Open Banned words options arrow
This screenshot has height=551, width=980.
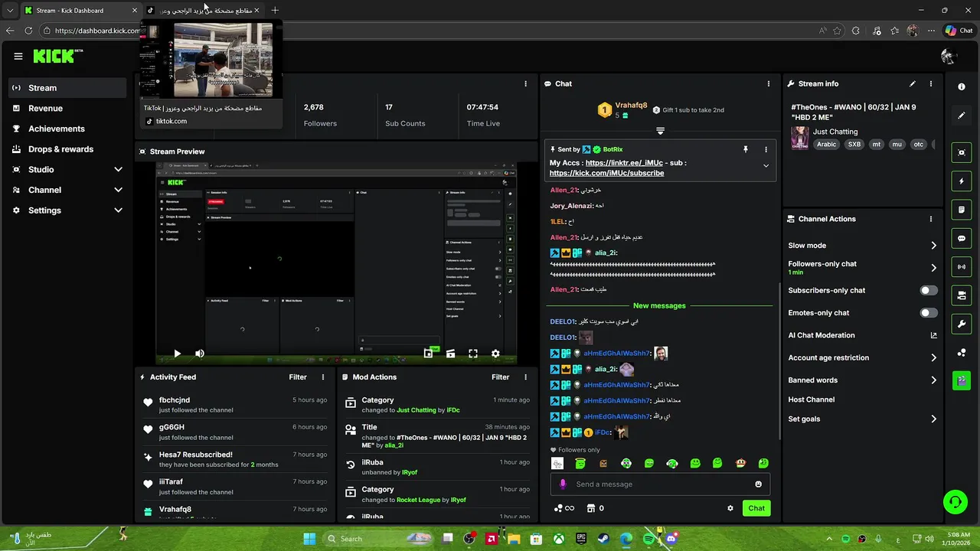click(x=933, y=380)
